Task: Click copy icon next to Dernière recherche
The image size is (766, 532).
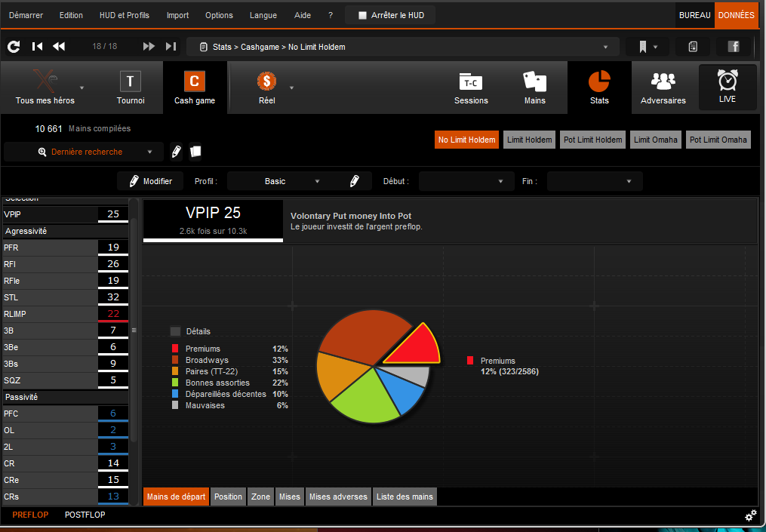Action: (195, 152)
